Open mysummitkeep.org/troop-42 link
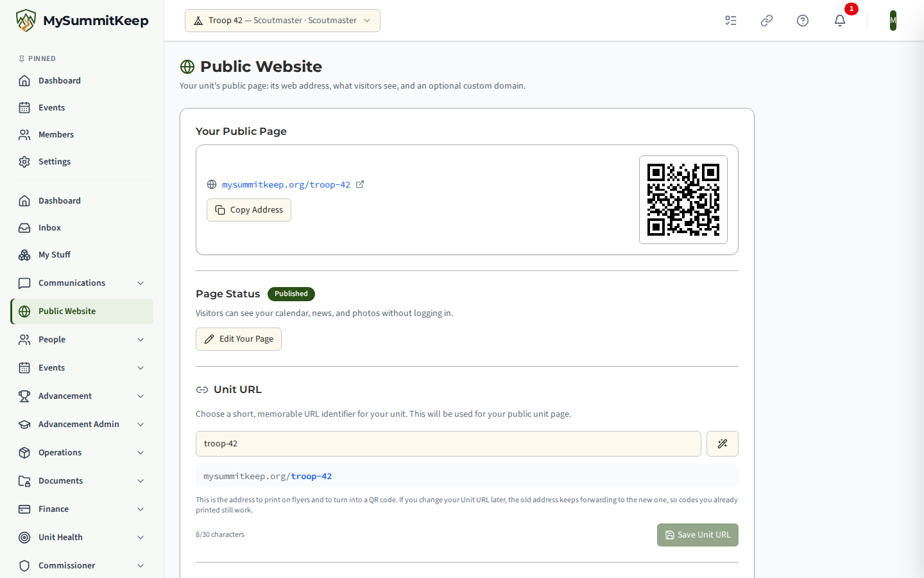 point(286,185)
